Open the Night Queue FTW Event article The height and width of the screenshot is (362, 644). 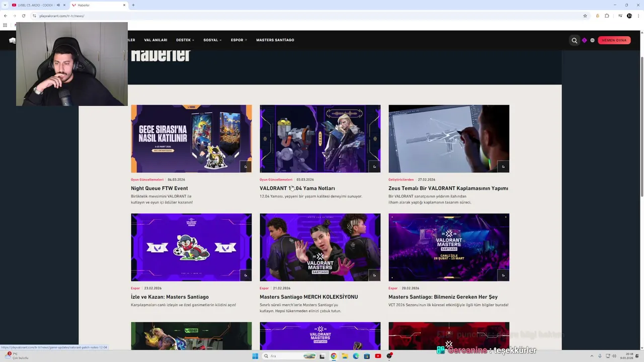click(x=159, y=189)
